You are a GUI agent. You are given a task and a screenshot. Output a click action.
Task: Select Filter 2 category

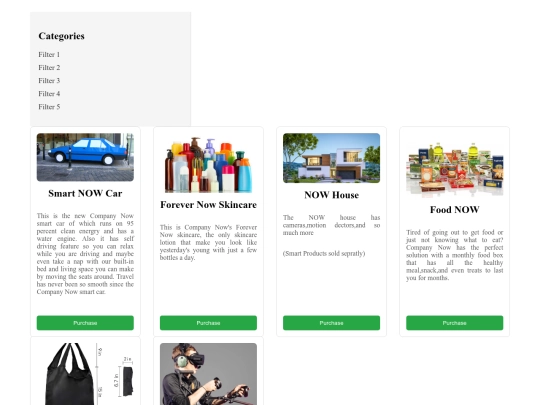coord(49,68)
